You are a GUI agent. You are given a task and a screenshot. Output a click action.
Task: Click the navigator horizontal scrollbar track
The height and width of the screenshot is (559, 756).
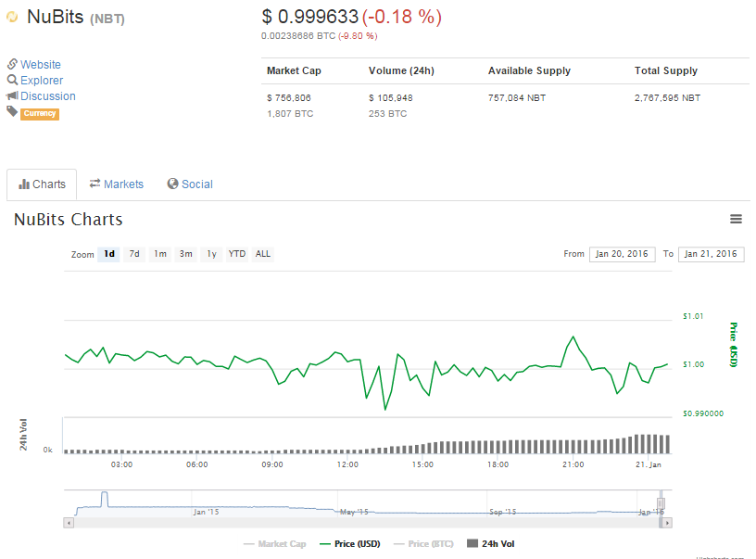tap(368, 523)
